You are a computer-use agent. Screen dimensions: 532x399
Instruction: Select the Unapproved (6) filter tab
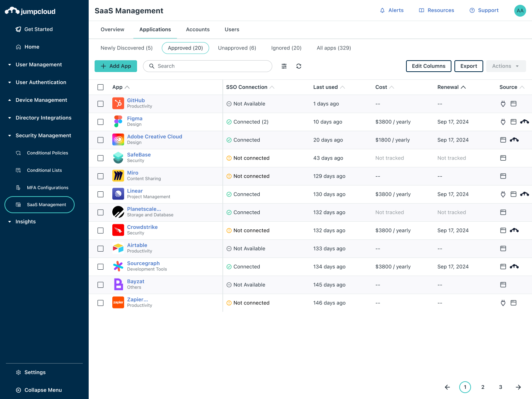click(237, 48)
